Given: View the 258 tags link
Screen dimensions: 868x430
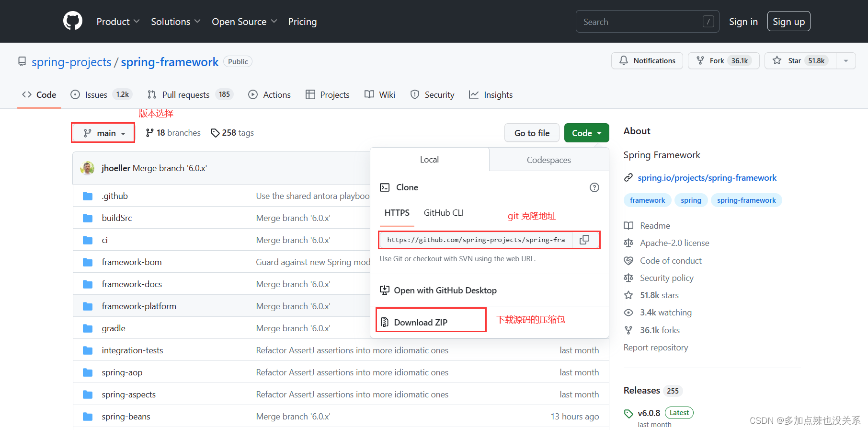Looking at the screenshot, I should (232, 133).
